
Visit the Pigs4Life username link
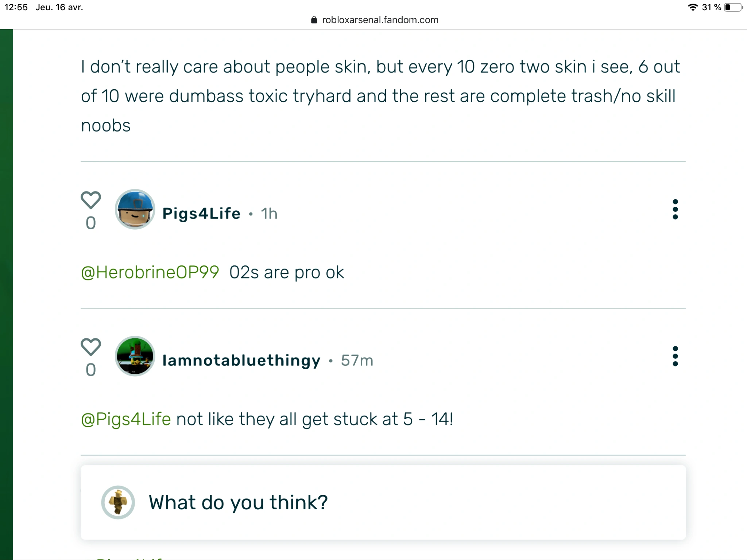tap(201, 214)
